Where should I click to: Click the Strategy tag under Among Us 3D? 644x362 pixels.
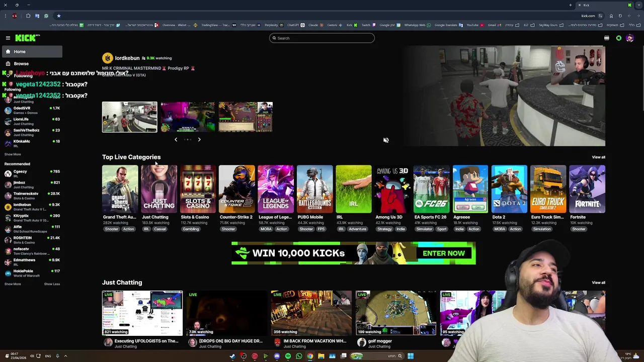(384, 229)
